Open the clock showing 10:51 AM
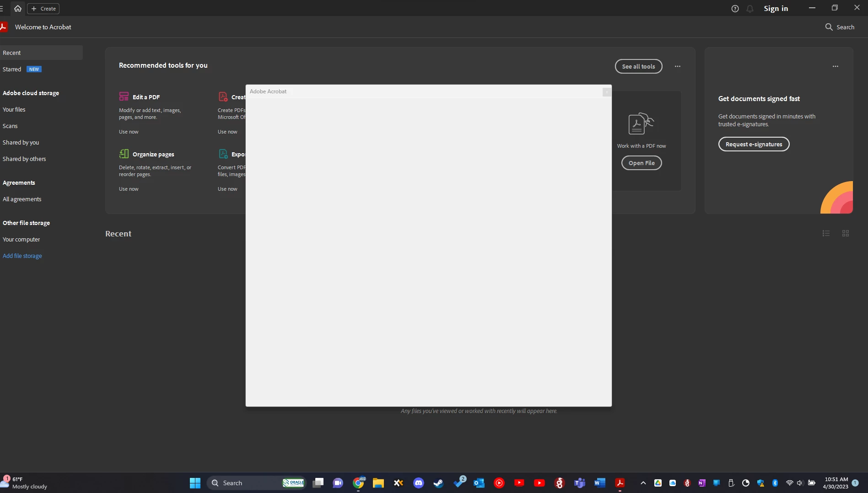Viewport: 868px width, 493px height. tap(836, 483)
